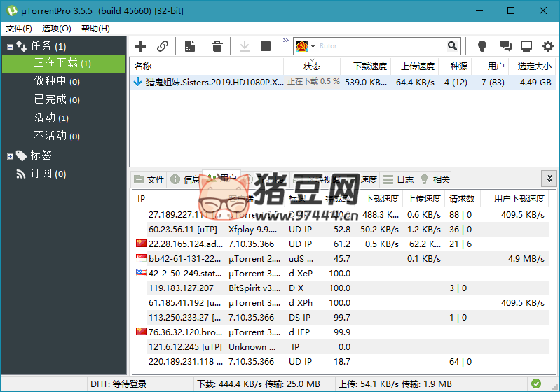Click in the Rutor search field
Viewport: 560px width, 392px height.
378,46
